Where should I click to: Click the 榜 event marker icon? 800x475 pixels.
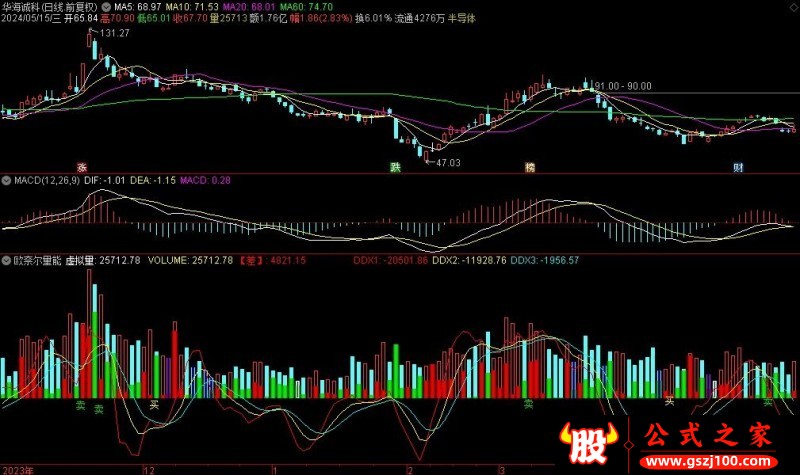tap(530, 166)
